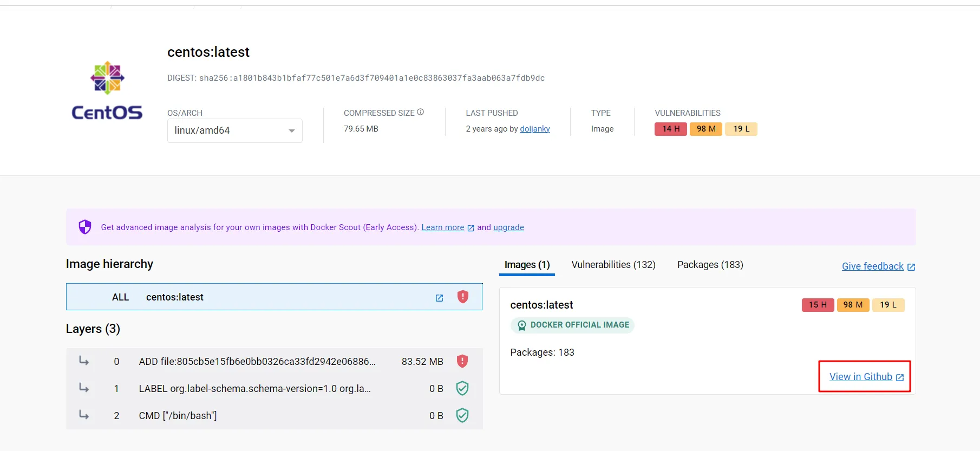Select layer 0 ADD file row
Viewport: 980px width, 451px height.
(x=274, y=362)
